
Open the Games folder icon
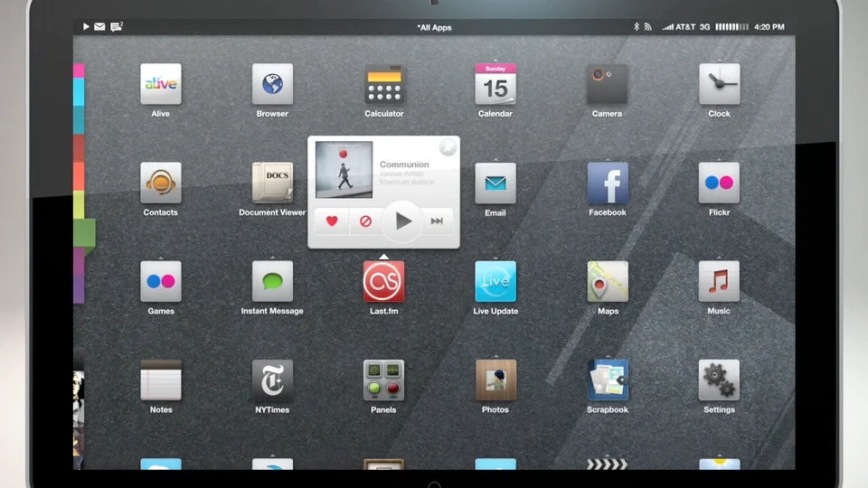click(161, 282)
